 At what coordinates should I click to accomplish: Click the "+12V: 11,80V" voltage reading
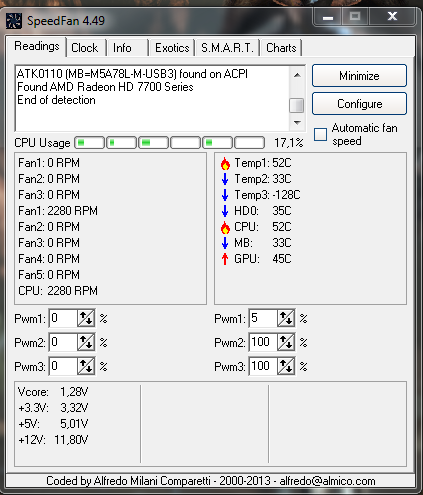pos(53,440)
